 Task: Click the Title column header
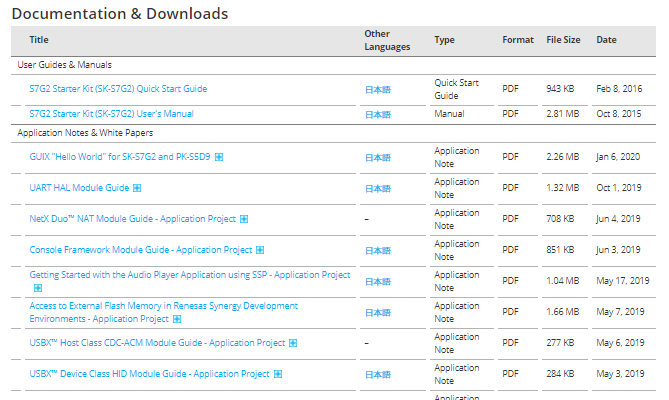click(x=39, y=40)
